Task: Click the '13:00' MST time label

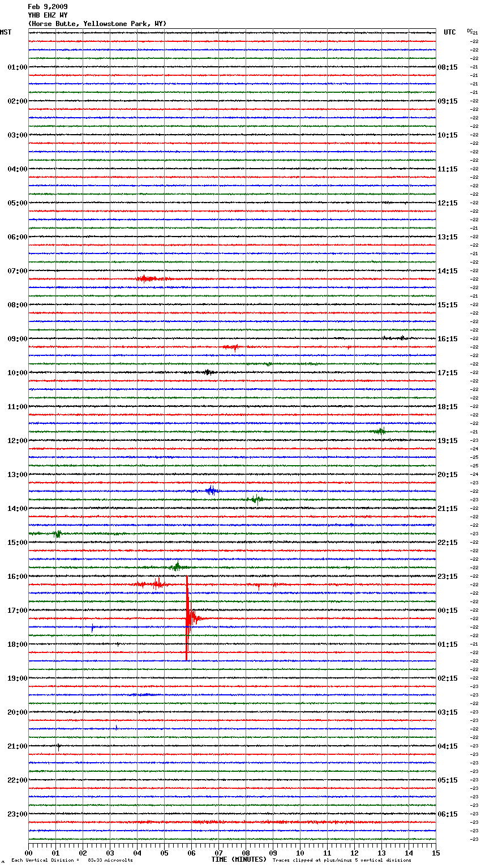Action: click(18, 475)
